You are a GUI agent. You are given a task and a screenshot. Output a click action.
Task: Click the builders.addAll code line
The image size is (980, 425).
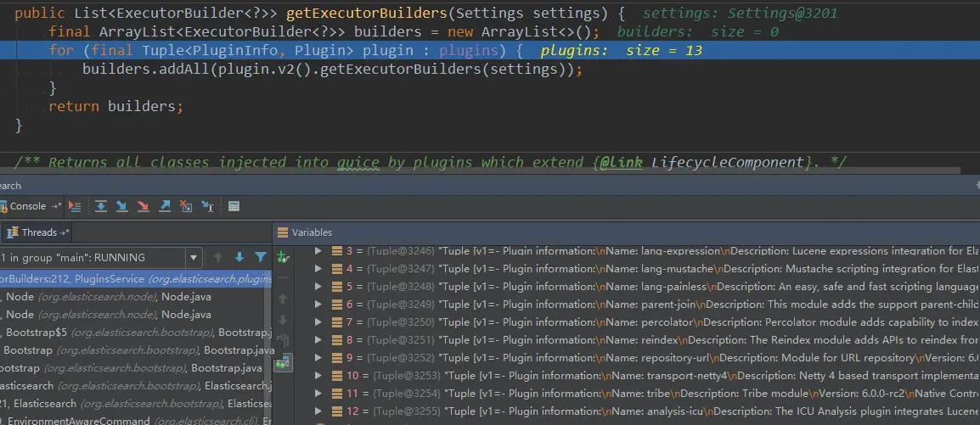coord(332,70)
